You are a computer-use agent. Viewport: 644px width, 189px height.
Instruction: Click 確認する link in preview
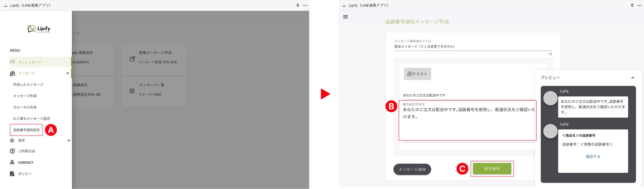593,157
